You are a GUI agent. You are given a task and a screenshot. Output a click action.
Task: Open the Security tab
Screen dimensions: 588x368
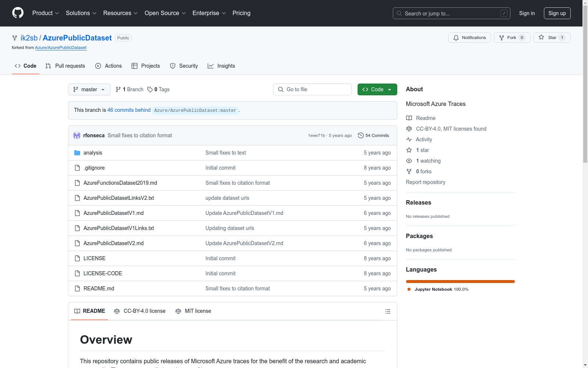[x=184, y=66]
